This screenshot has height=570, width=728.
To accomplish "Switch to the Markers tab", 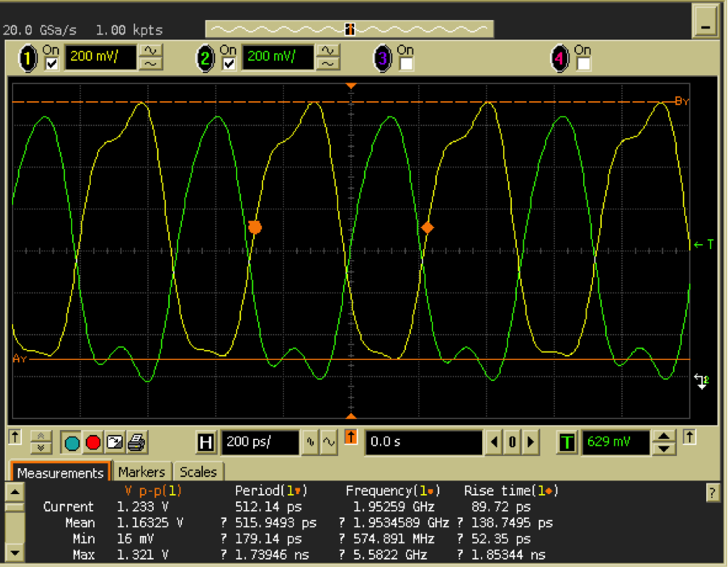I will click(x=142, y=472).
